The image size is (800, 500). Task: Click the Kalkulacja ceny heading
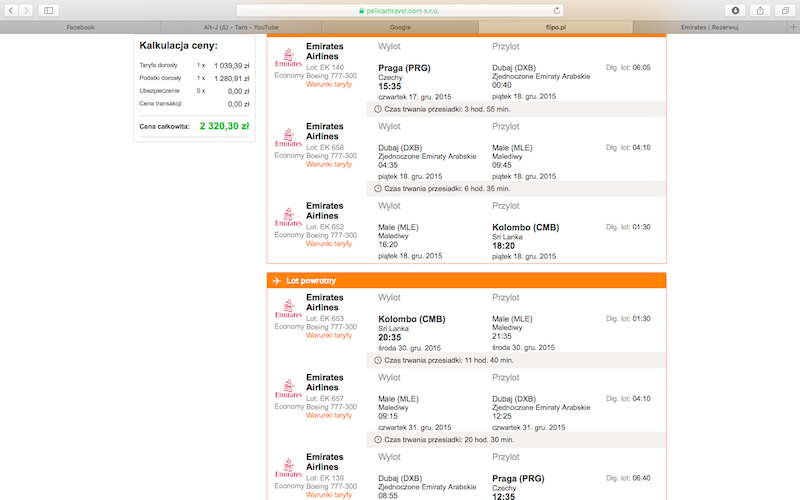178,45
